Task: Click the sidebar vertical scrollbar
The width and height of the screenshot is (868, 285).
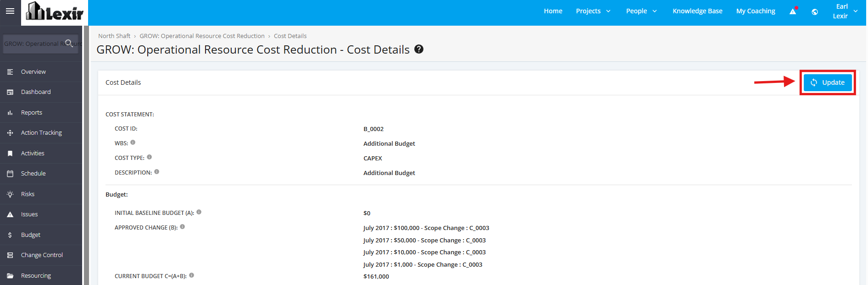Action: click(x=86, y=155)
